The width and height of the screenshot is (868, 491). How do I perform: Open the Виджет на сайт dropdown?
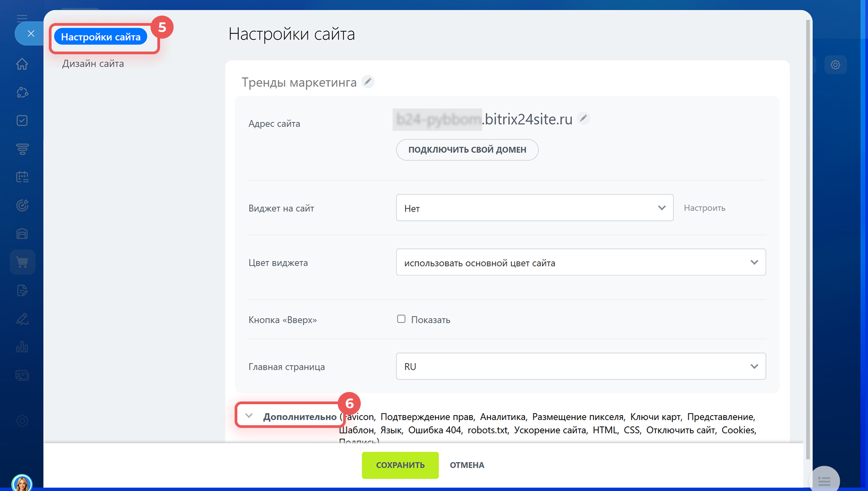tap(534, 208)
